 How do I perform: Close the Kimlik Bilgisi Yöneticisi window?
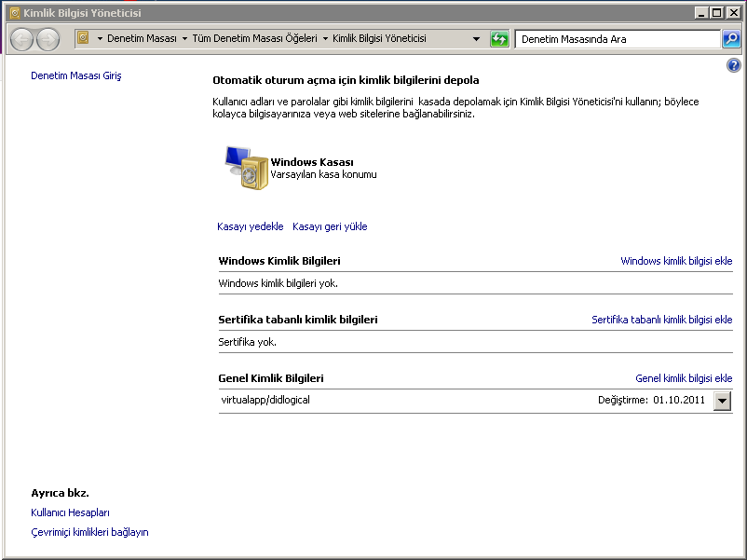point(734,13)
